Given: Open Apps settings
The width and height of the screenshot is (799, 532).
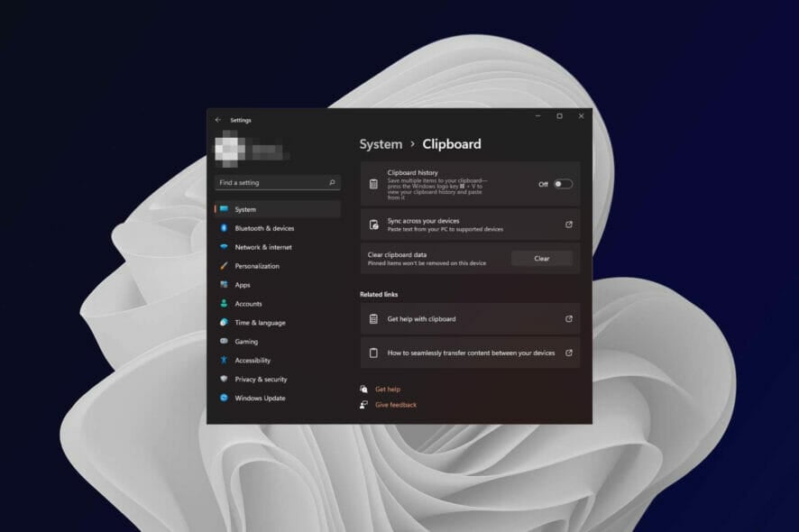Looking at the screenshot, I should pyautogui.click(x=278, y=285).
